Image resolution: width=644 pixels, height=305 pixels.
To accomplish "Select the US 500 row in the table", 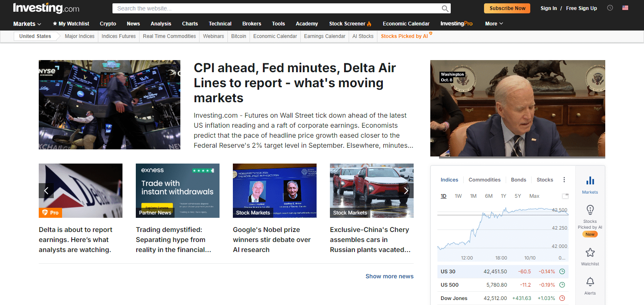I will [x=503, y=285].
